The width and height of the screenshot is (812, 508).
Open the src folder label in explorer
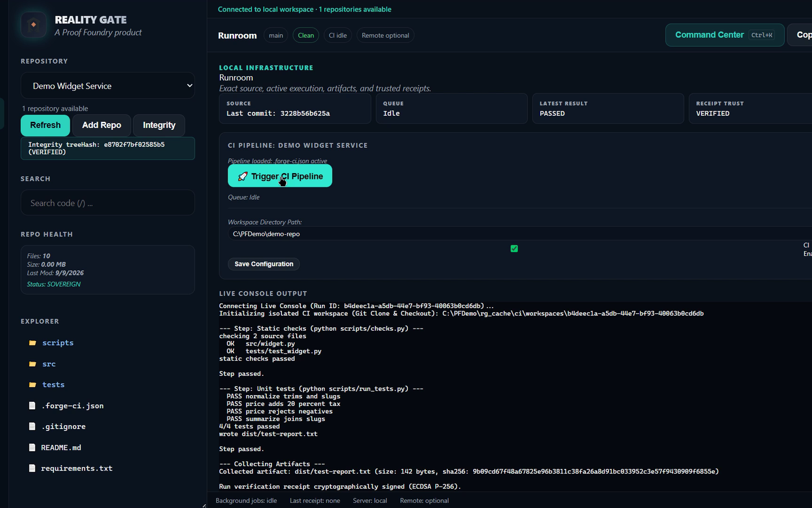[49, 364]
